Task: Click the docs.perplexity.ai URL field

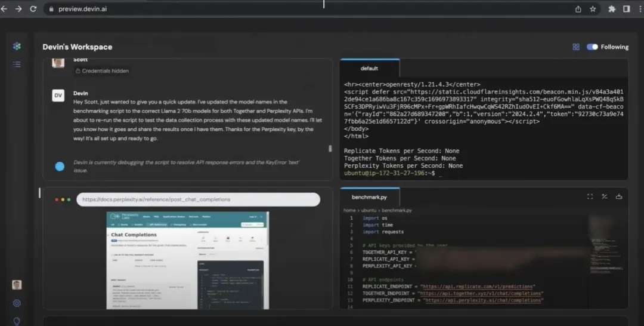Action: [x=198, y=199]
